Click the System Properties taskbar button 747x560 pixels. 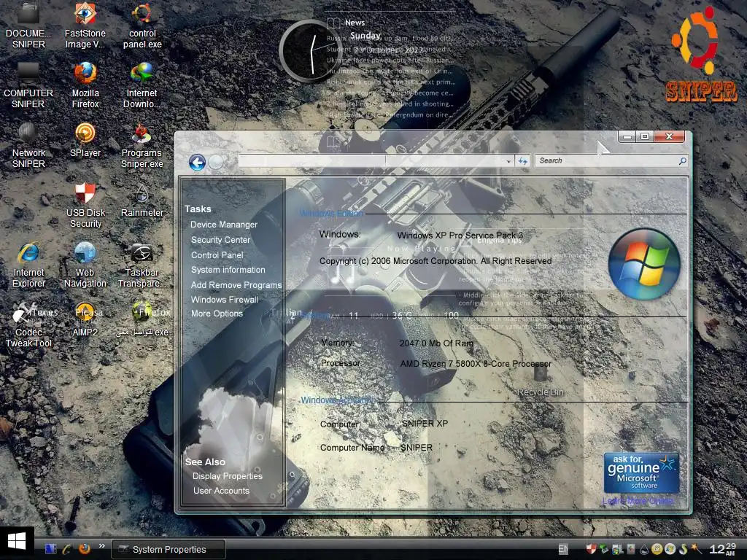click(x=169, y=549)
